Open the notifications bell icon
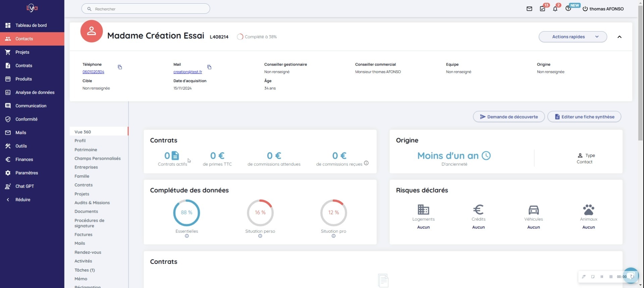Screen dimensions: 644x288 click(555, 9)
